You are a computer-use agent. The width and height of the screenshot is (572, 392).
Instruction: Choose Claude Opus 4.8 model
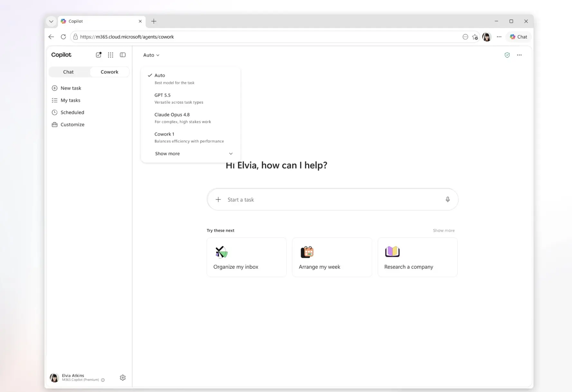[191, 118]
